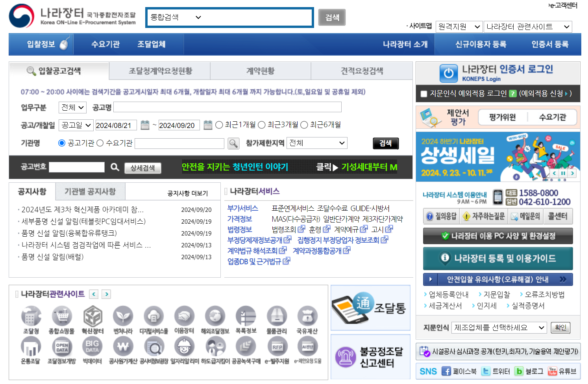
Task: Click the 상세검색 button
Action: [143, 168]
